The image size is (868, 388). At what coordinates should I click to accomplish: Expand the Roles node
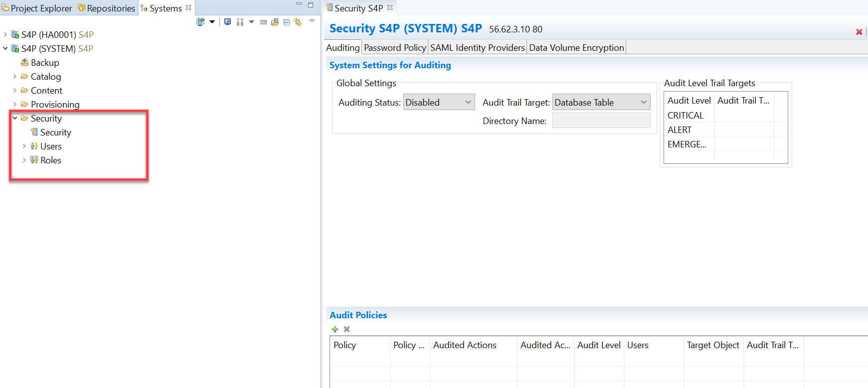24,160
